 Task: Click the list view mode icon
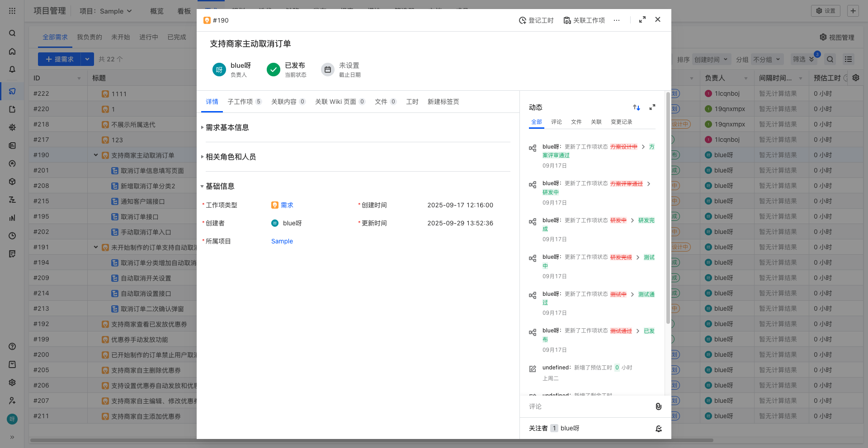849,59
